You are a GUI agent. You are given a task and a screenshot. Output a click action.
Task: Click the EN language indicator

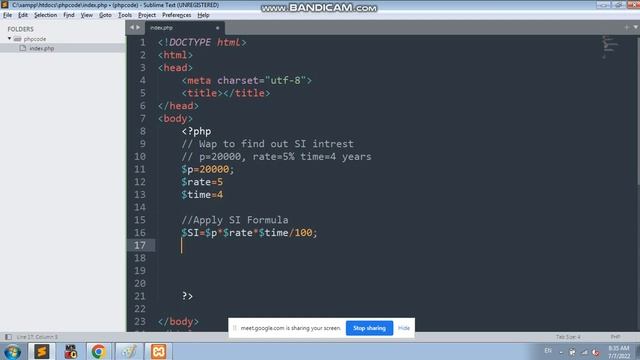548,351
